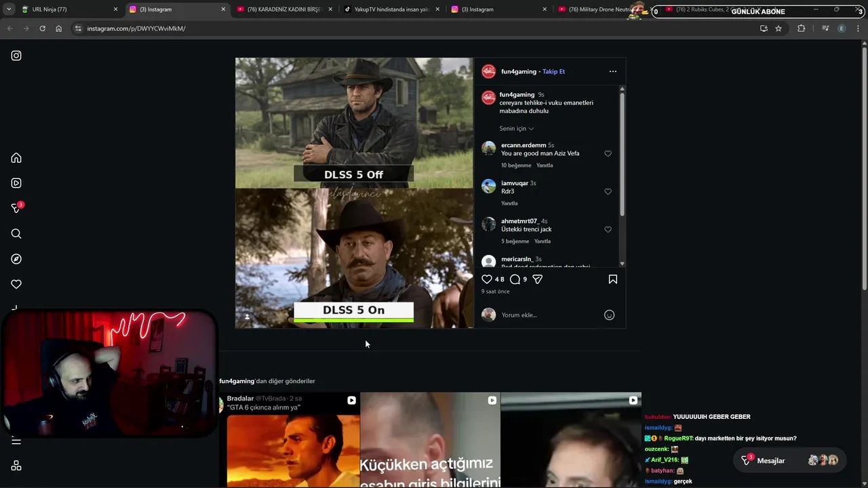This screenshot has height=488, width=868.
Task: Close the URL Ninja tab
Action: pos(116,9)
